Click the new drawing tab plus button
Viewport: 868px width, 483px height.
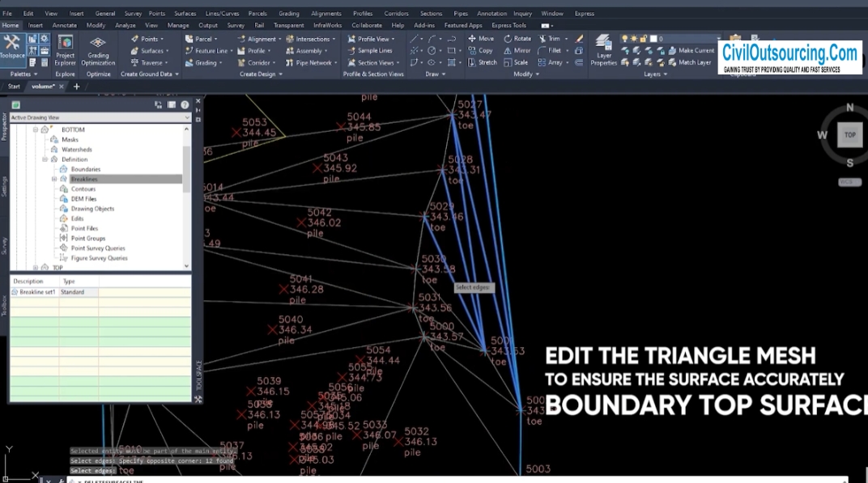[x=76, y=87]
